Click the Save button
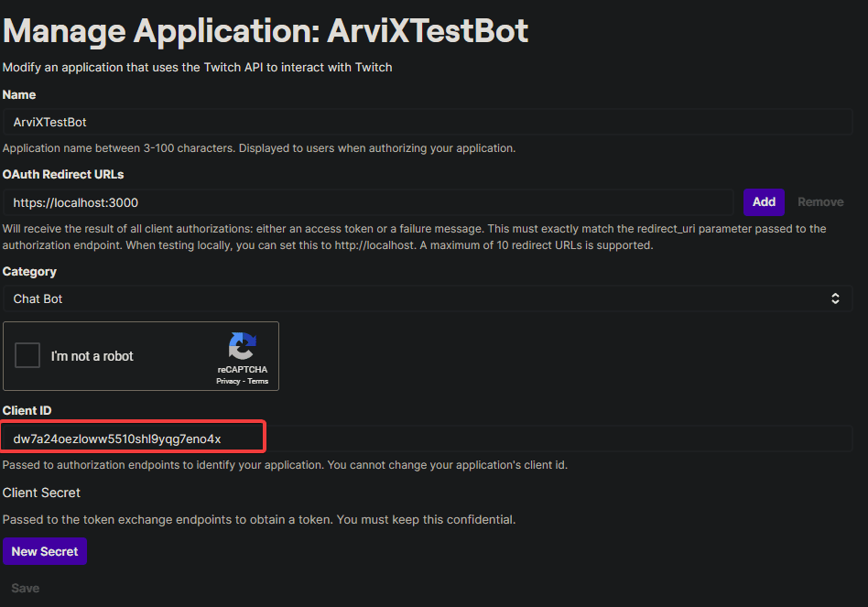Screen dimensions: 868x607 pos(26,588)
